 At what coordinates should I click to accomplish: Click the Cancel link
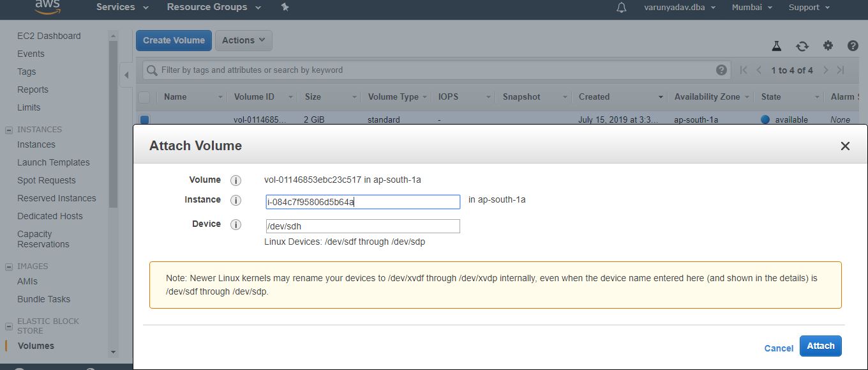(x=778, y=348)
